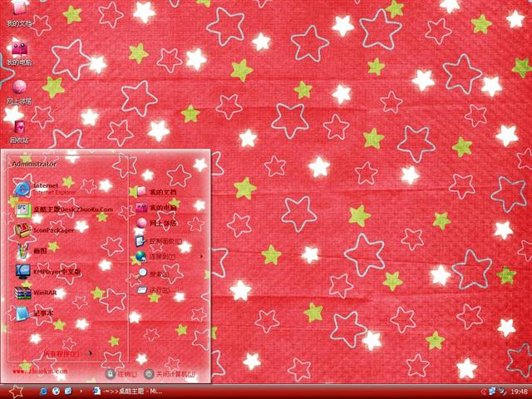Open 我的电脑 in Start menu right column
Screen dimensions: 532x399
[x=156, y=207]
